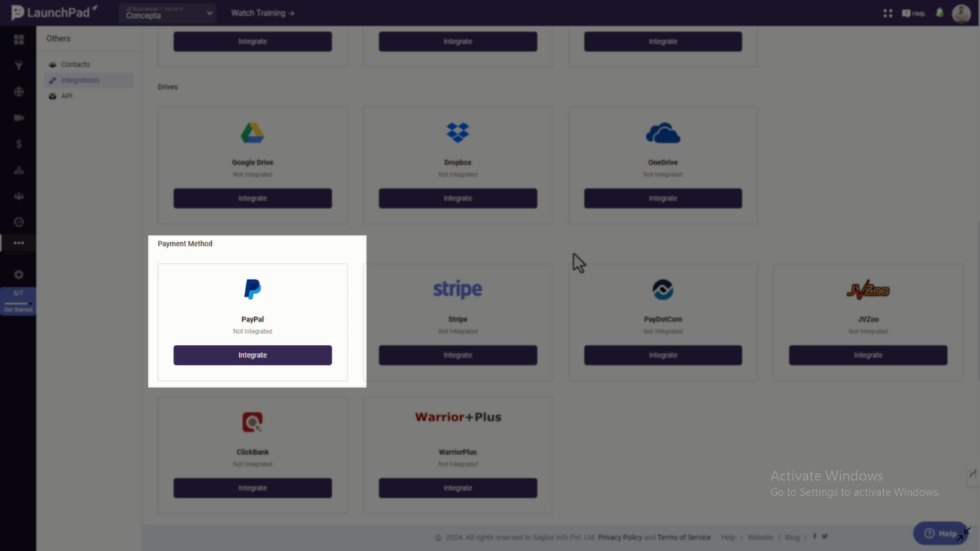Open the Watch Training link

click(x=263, y=13)
